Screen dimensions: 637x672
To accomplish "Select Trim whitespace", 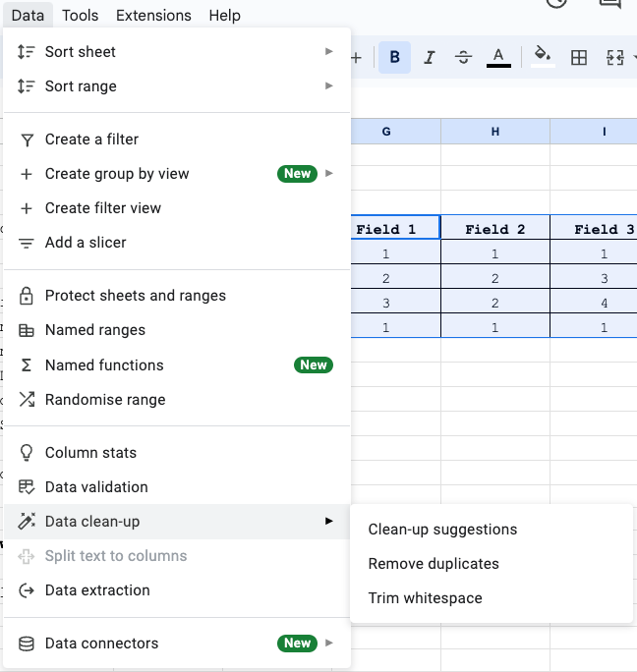I will [492, 598].
